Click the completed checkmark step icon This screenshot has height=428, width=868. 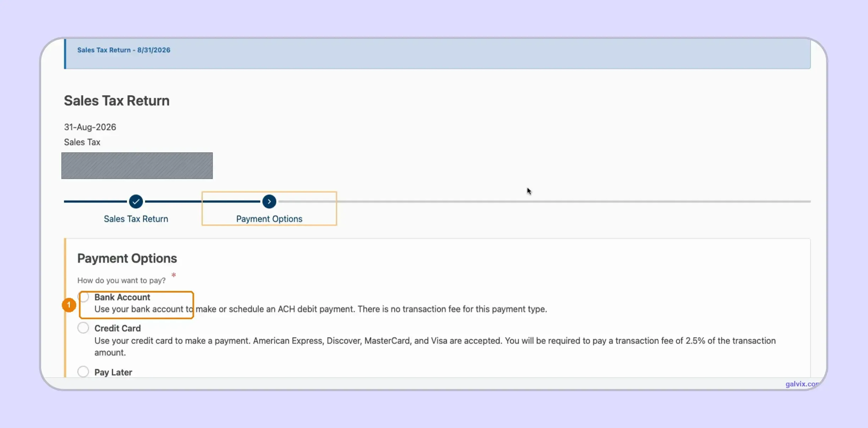pos(136,202)
